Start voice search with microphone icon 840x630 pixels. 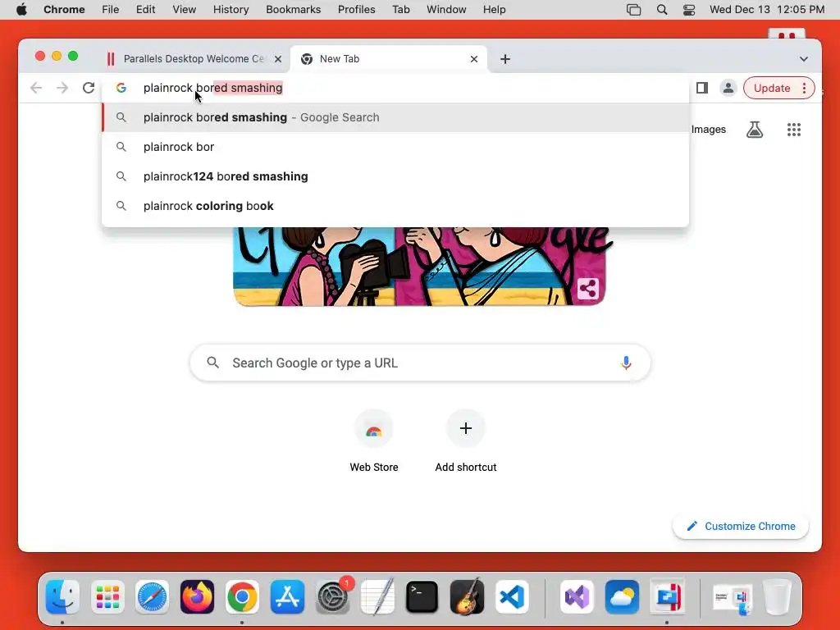click(x=626, y=363)
